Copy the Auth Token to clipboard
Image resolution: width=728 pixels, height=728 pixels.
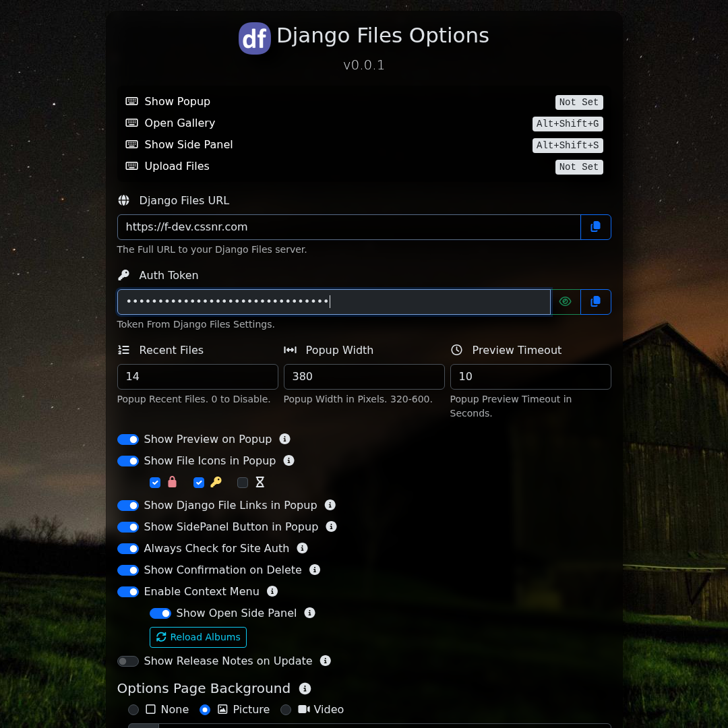pos(595,302)
